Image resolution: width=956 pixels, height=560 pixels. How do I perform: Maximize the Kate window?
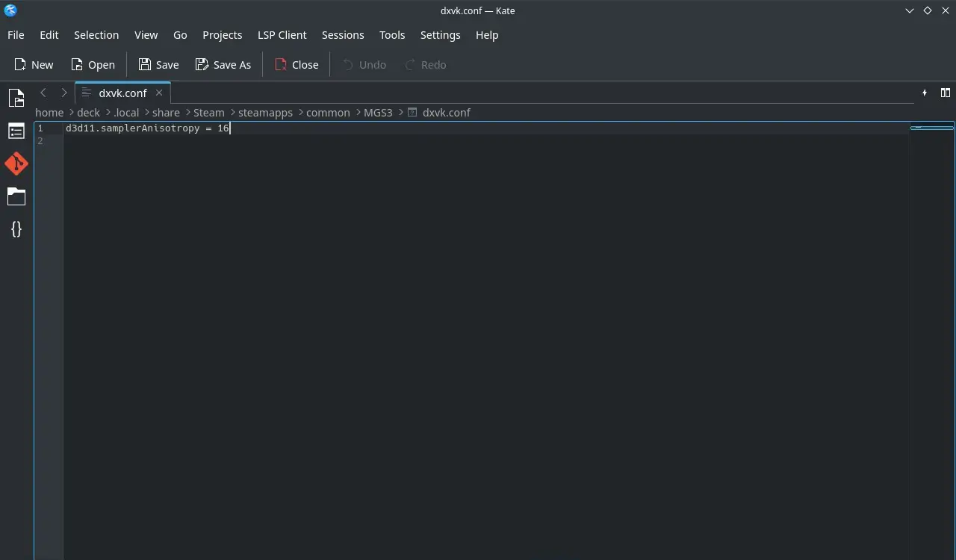pos(928,10)
